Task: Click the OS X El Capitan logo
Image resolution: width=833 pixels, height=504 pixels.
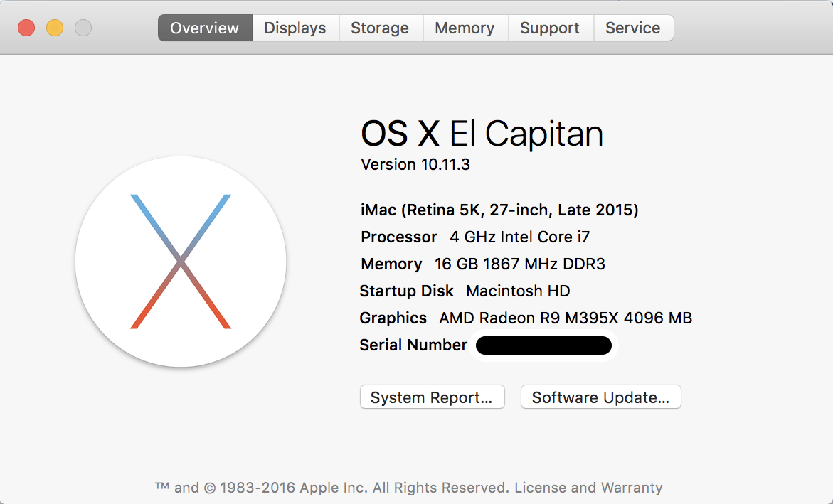Action: coord(181,262)
